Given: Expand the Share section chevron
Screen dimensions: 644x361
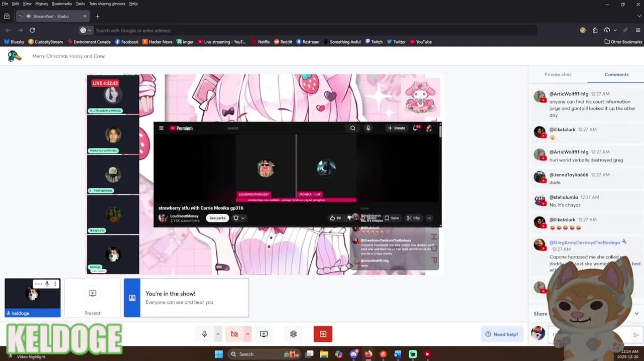Looking at the screenshot, I should (636, 314).
